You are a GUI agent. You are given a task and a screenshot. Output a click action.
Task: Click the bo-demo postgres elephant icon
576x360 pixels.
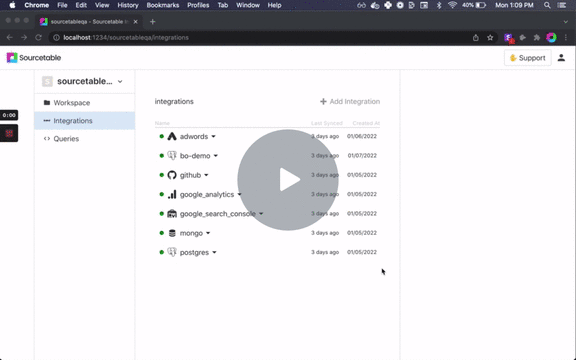(172, 155)
